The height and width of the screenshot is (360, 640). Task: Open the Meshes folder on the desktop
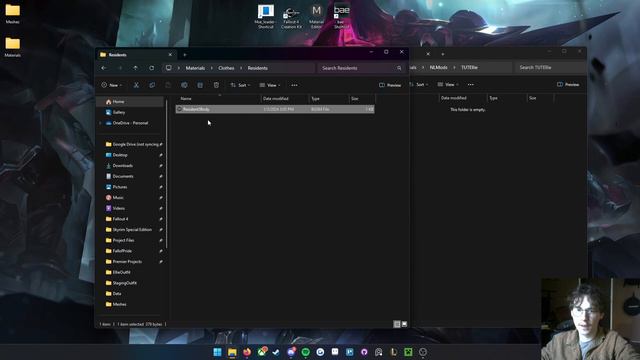(x=13, y=13)
